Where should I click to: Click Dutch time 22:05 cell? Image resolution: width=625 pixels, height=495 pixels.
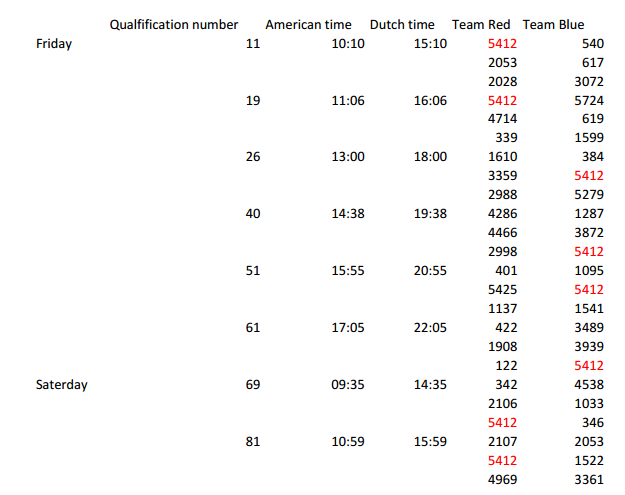tap(430, 328)
